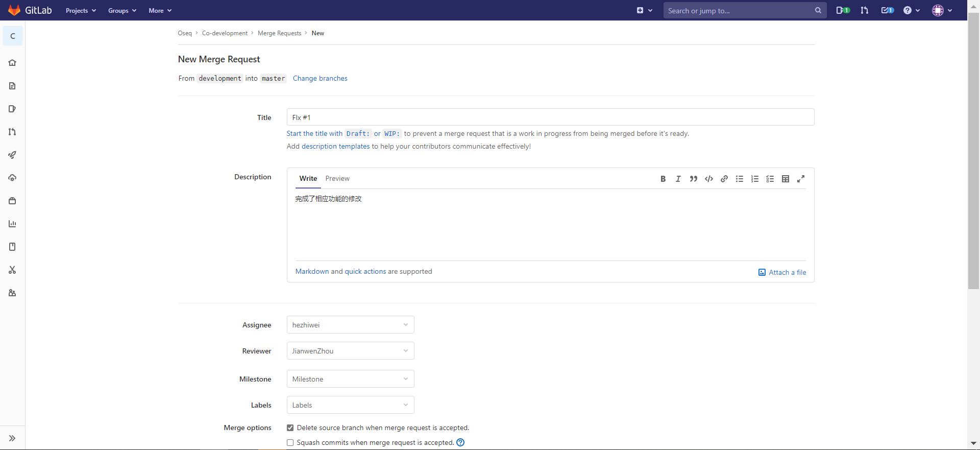Open the Snippets scissors icon in sidebar
980x450 pixels.
12,270
